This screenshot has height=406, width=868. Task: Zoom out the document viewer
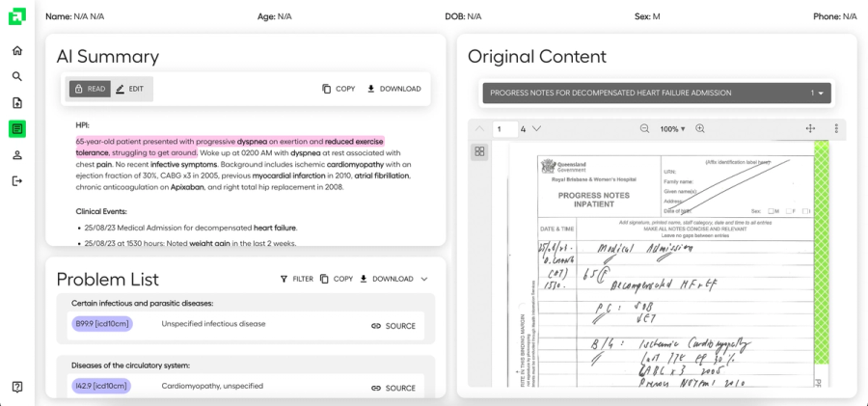pyautogui.click(x=644, y=128)
